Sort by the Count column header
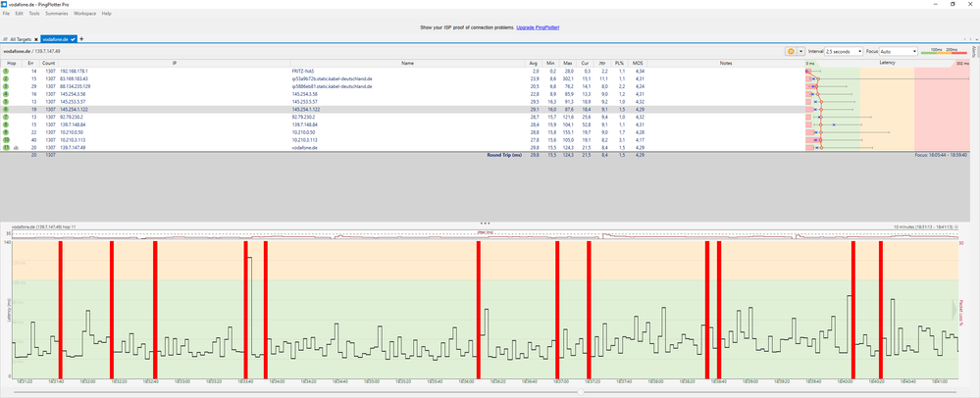980x398 pixels. 48,63
